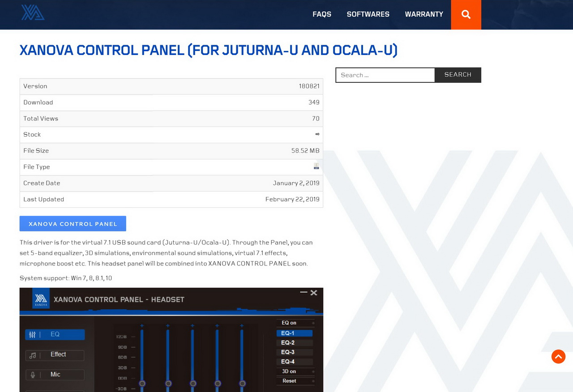573x392 pixels.
Task: Click the create date January 2, 2019
Action: point(296,183)
